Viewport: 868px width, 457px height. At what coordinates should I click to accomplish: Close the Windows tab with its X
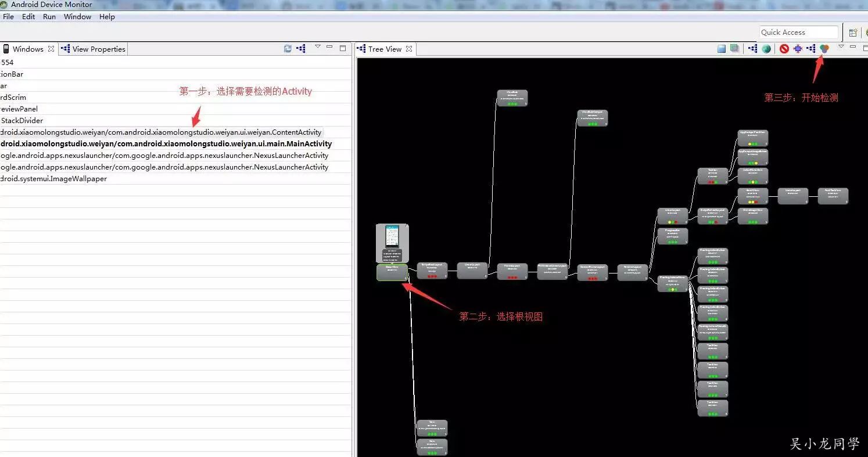click(x=51, y=49)
